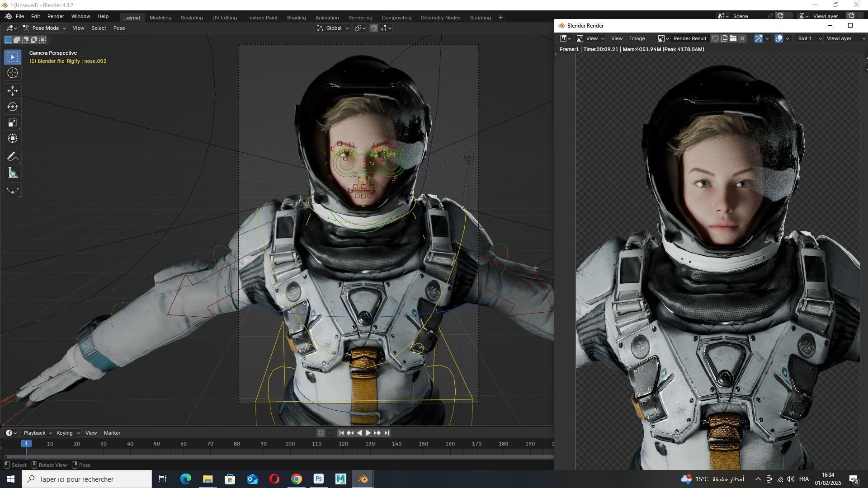
Task: Jump to the previous keyframe
Action: [350, 433]
